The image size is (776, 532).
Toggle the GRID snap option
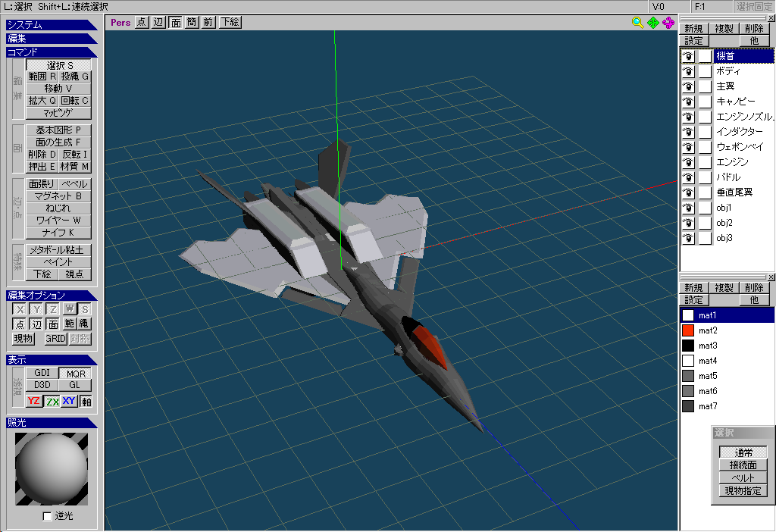55,339
